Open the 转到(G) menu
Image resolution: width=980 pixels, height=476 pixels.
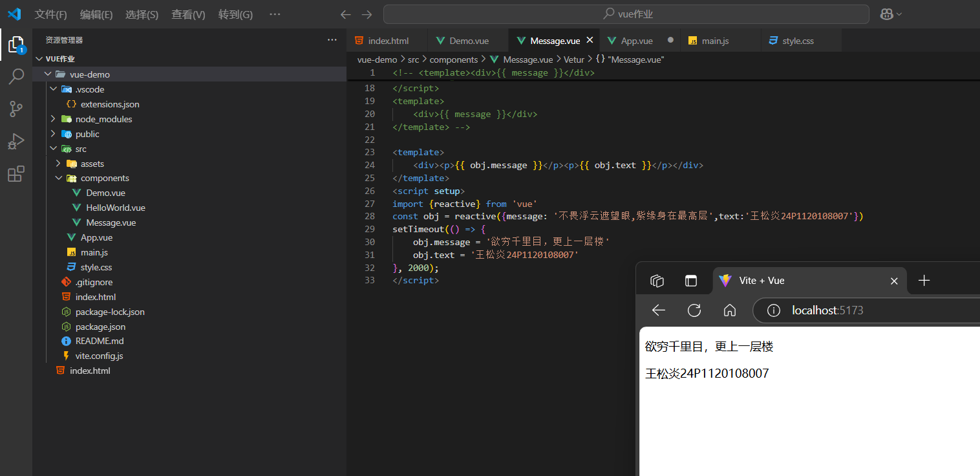pyautogui.click(x=235, y=14)
